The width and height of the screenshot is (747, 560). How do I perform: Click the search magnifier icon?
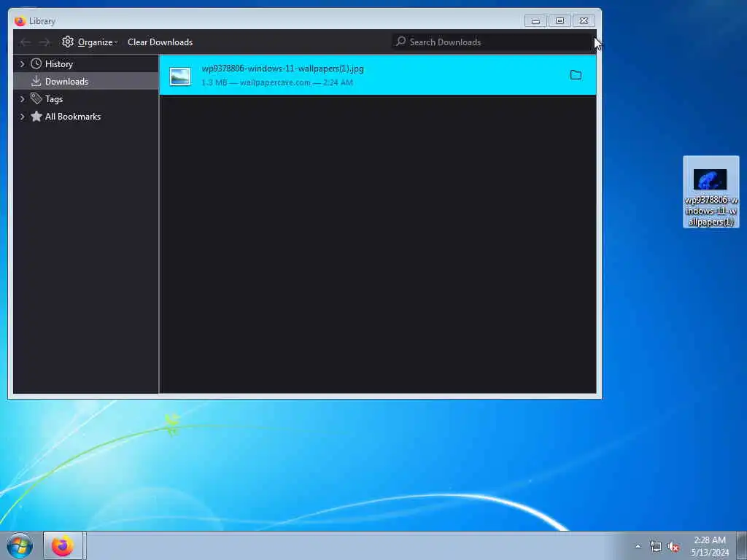401,42
